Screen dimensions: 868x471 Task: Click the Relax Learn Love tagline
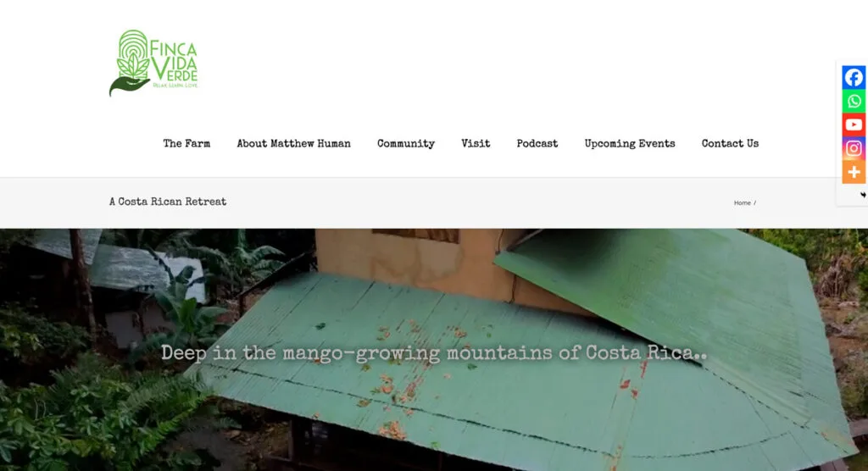tap(175, 86)
